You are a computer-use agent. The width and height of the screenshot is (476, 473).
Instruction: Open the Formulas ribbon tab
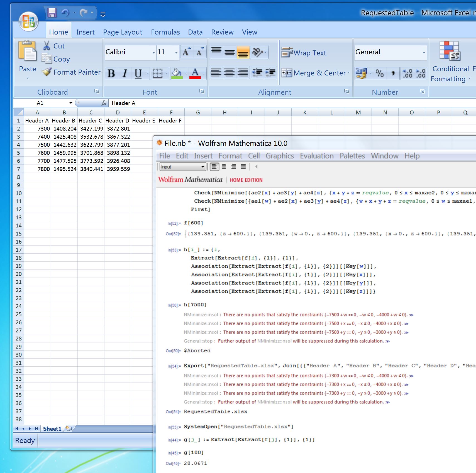click(x=165, y=32)
